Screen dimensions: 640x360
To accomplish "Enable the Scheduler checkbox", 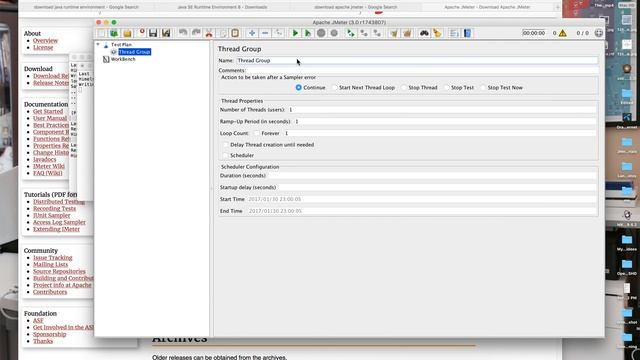I will 226,156.
